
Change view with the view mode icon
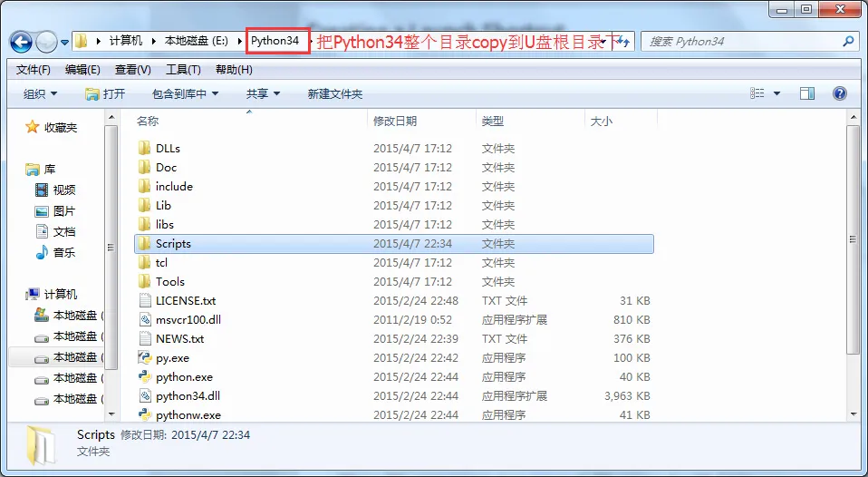click(757, 93)
